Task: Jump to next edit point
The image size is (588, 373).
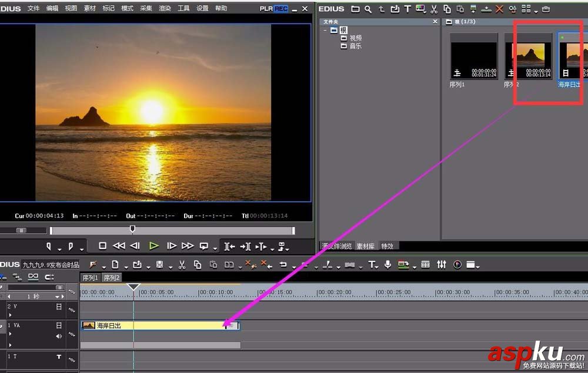Action: click(x=246, y=246)
